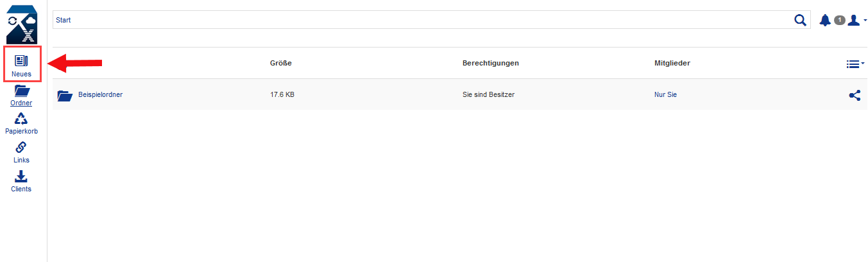The width and height of the screenshot is (868, 262).
Task: Open the Links chain icon
Action: click(x=21, y=148)
